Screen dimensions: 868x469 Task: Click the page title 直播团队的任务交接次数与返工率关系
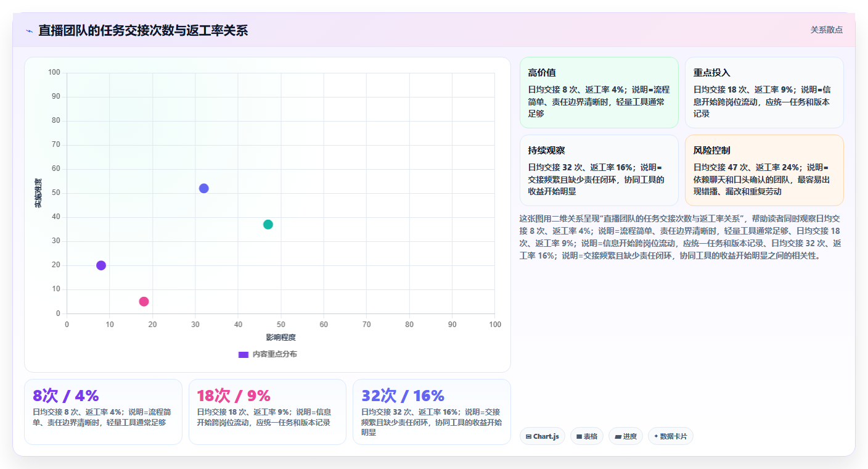pyautogui.click(x=143, y=31)
